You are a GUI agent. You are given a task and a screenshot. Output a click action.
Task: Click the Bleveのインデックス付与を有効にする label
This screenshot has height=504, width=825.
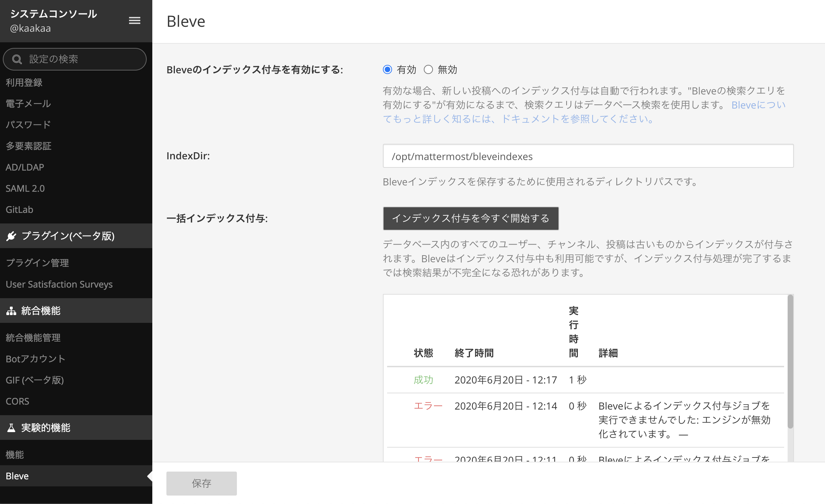[255, 70]
